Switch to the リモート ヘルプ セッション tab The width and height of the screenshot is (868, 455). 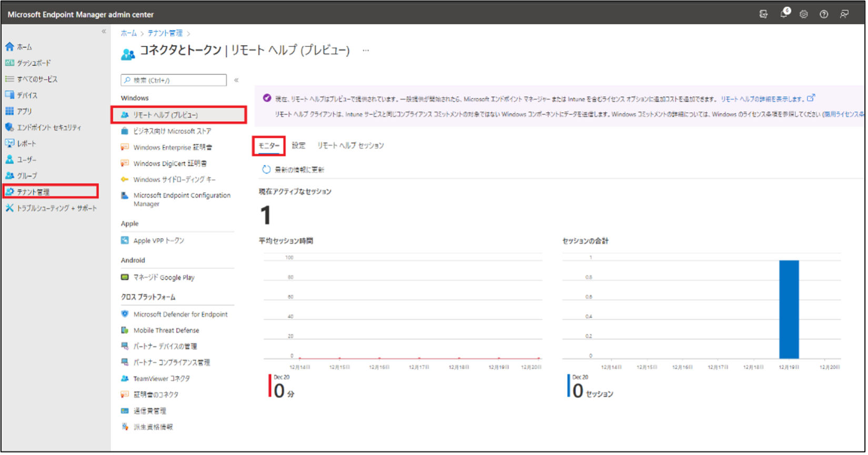[350, 146]
